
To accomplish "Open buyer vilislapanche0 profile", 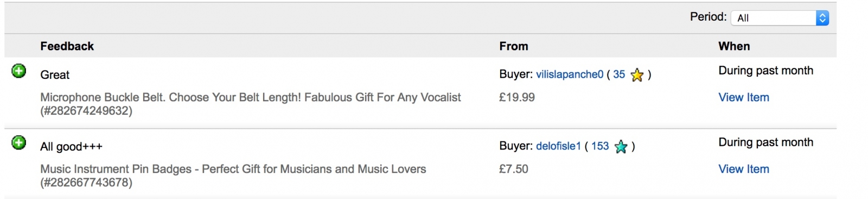I will click(570, 74).
